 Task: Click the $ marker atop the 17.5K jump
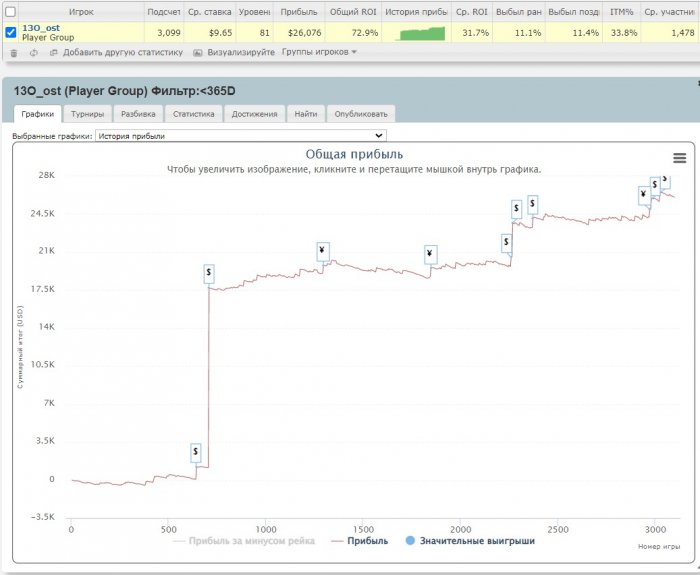click(208, 273)
